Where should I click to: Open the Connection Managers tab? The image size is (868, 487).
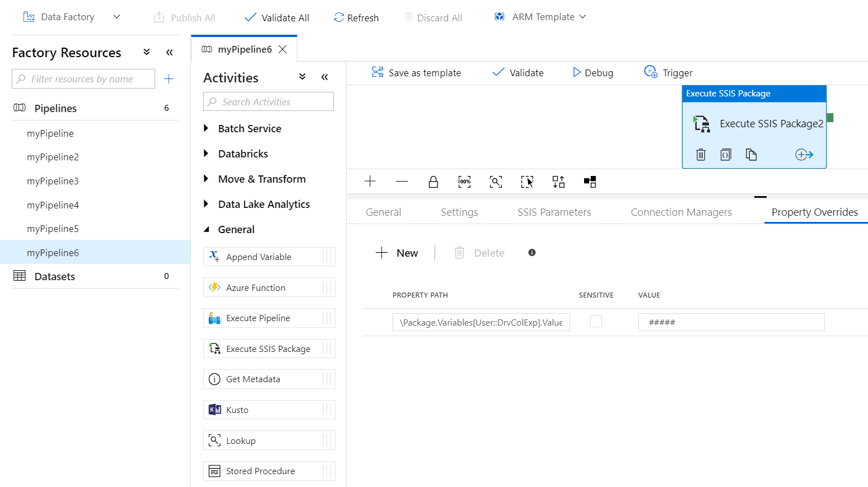pos(681,212)
